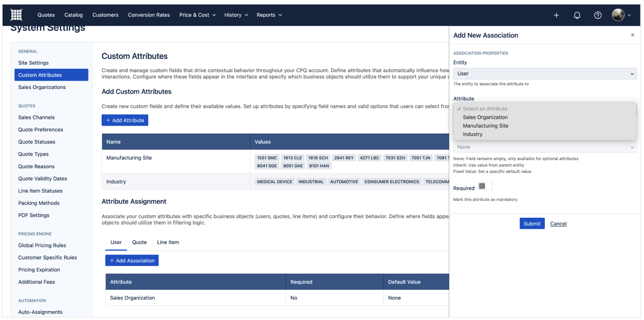Open the help question mark icon

tap(598, 15)
